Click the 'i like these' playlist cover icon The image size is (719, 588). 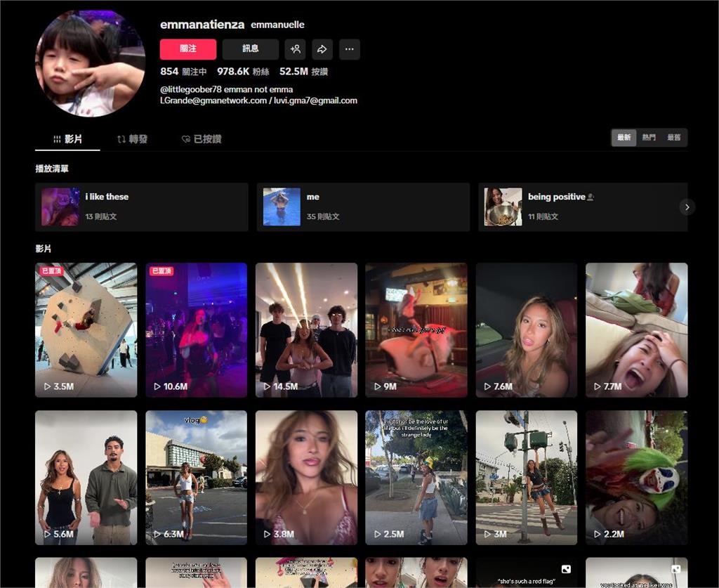[x=60, y=207]
